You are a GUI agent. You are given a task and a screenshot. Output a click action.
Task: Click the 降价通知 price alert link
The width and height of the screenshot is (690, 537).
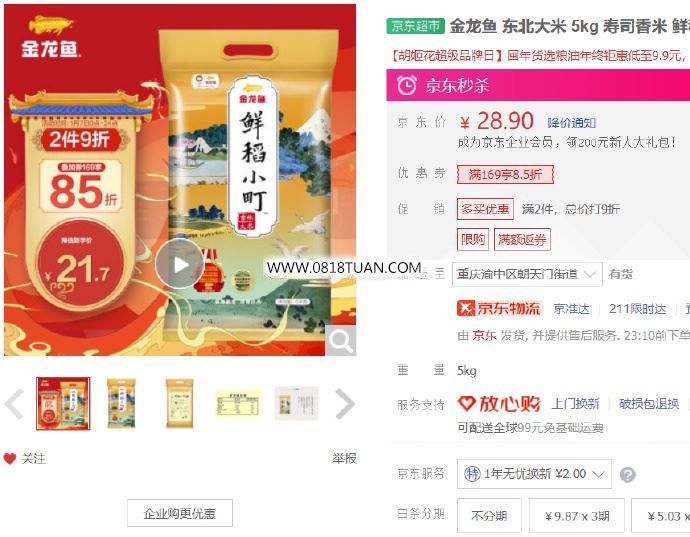point(571,123)
